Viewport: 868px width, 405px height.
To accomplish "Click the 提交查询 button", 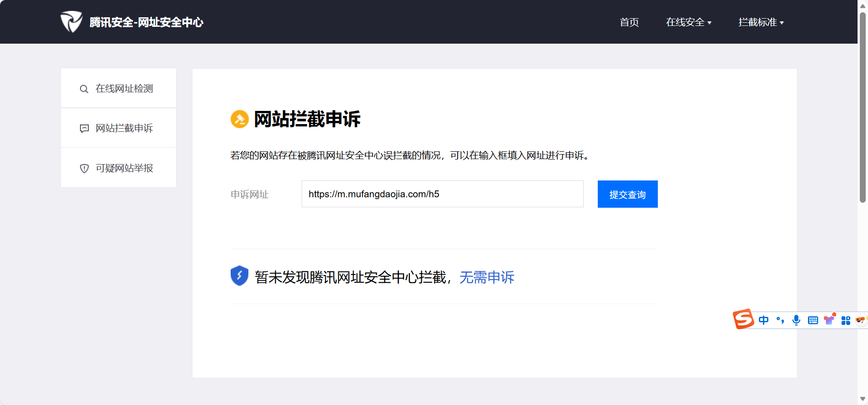I will pyautogui.click(x=627, y=194).
